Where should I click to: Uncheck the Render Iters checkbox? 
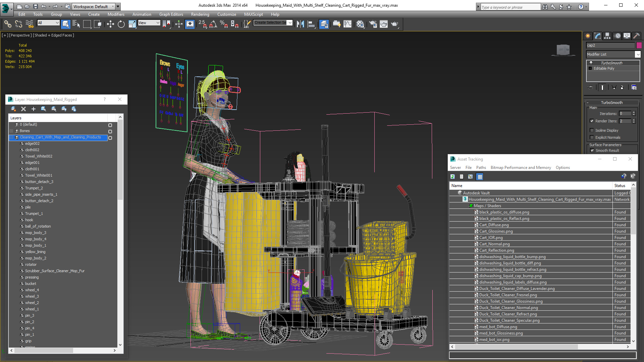click(592, 121)
